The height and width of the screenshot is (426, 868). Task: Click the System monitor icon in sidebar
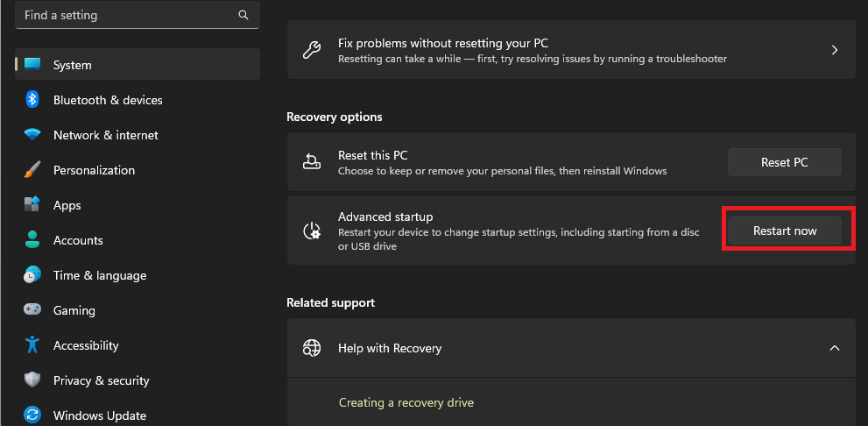coord(32,65)
